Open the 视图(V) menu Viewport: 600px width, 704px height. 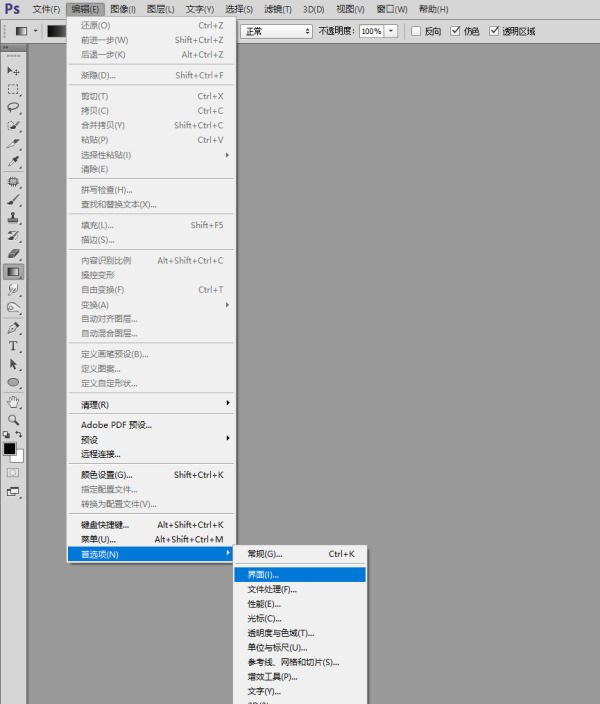[x=350, y=9]
